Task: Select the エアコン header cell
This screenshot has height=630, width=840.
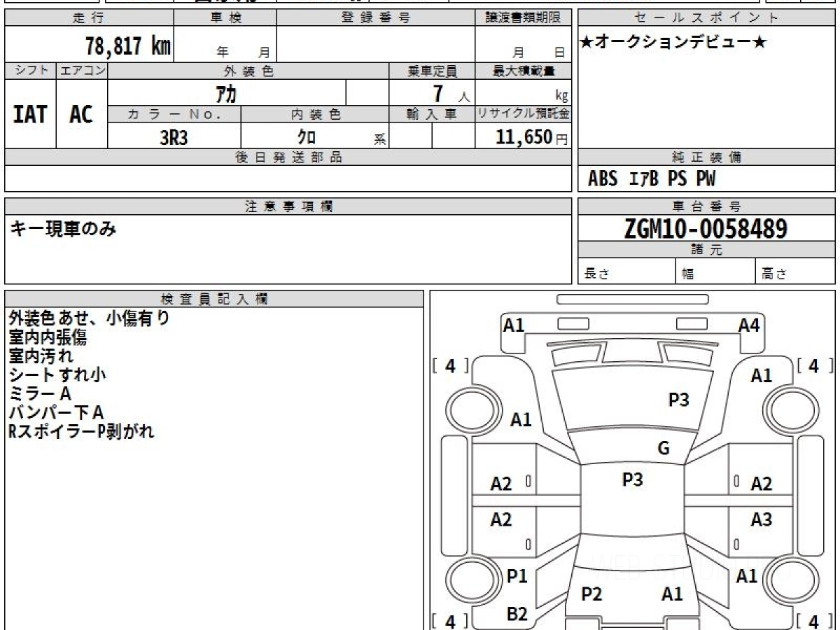Action: click(x=82, y=71)
